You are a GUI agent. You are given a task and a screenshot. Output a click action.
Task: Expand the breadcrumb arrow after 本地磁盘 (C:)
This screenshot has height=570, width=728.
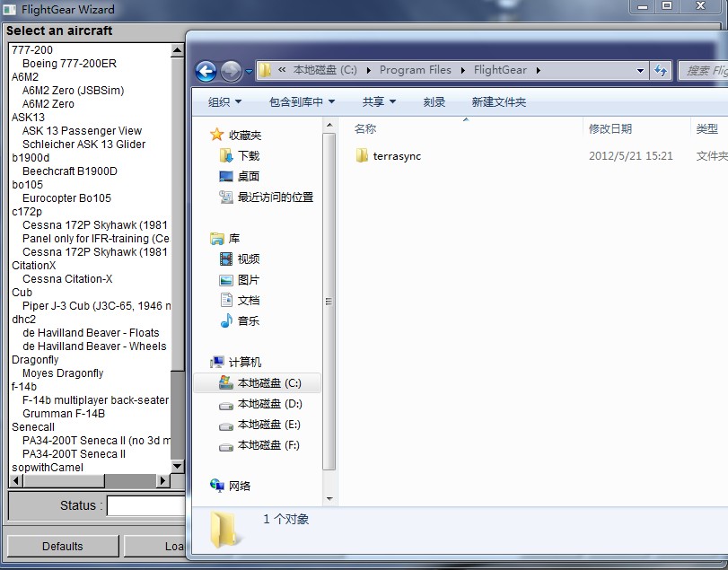(x=369, y=70)
